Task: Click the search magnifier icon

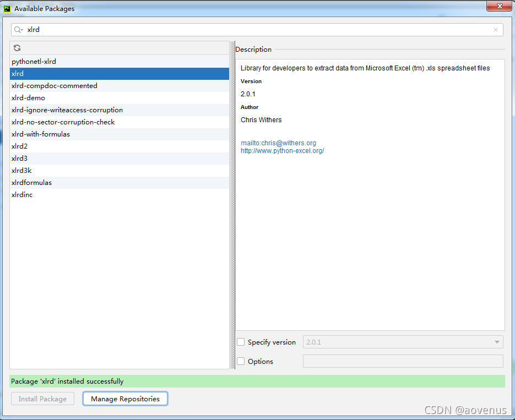Action: 19,30
